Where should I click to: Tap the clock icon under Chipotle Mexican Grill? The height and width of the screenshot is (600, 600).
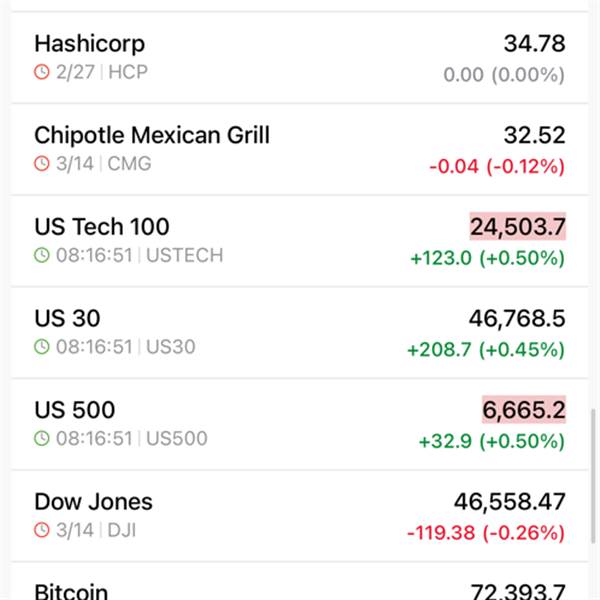41,164
